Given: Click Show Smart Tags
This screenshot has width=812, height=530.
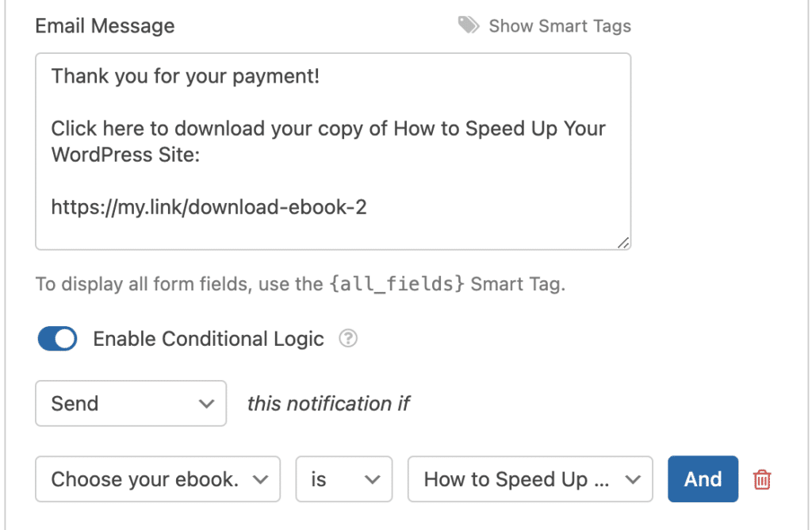Looking at the screenshot, I should pyautogui.click(x=560, y=25).
